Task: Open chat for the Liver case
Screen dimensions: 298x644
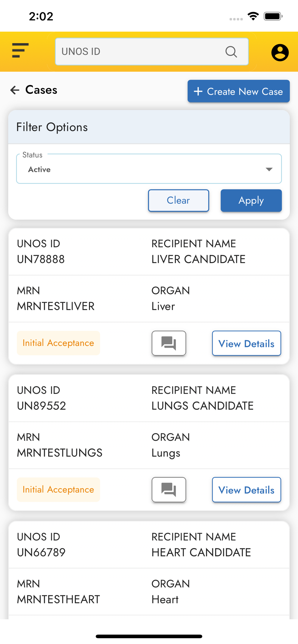Action: pyautogui.click(x=169, y=343)
